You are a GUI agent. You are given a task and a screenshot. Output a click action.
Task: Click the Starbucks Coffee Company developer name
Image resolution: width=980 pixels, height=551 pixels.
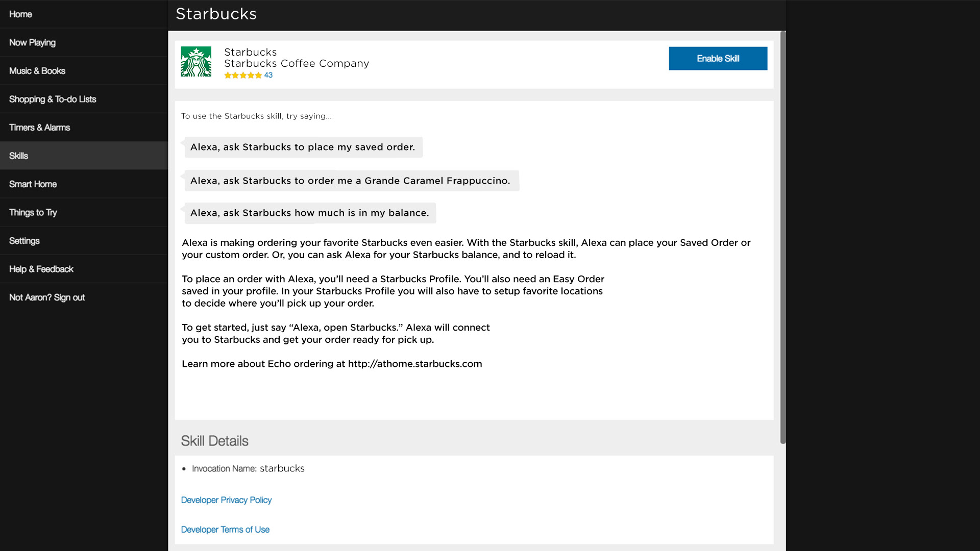tap(297, 63)
